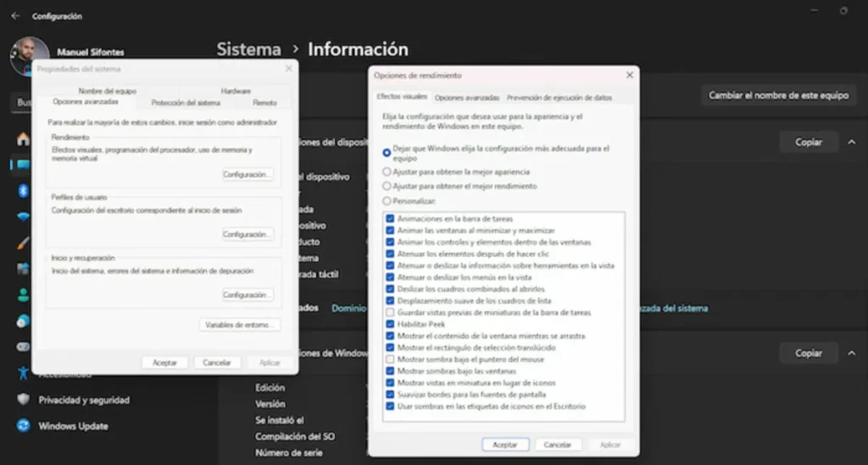Viewport: 868px width, 465px height.
Task: Select 'Dejar que Windows elija la configuración' option
Action: click(387, 153)
